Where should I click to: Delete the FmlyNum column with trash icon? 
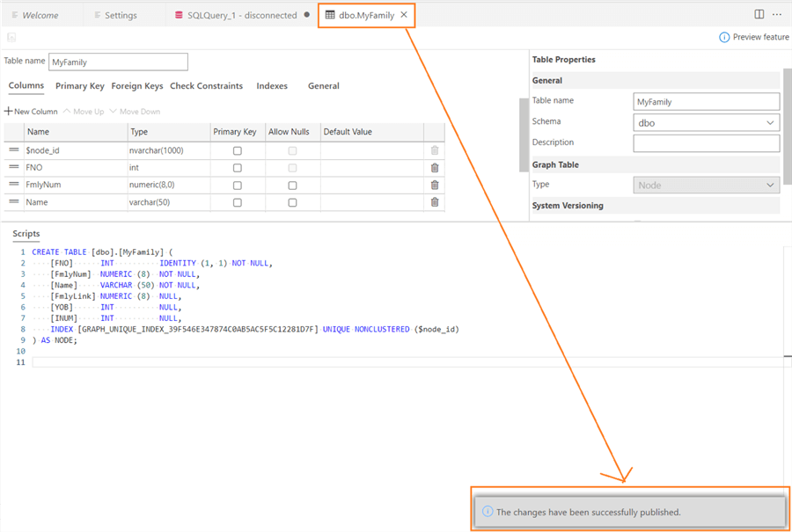pos(435,185)
